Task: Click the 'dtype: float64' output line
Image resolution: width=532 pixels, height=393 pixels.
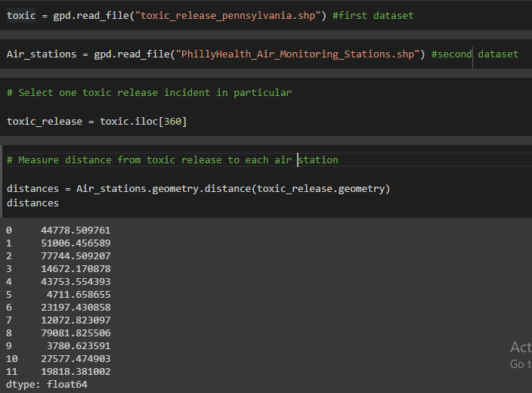Action: [x=47, y=385]
